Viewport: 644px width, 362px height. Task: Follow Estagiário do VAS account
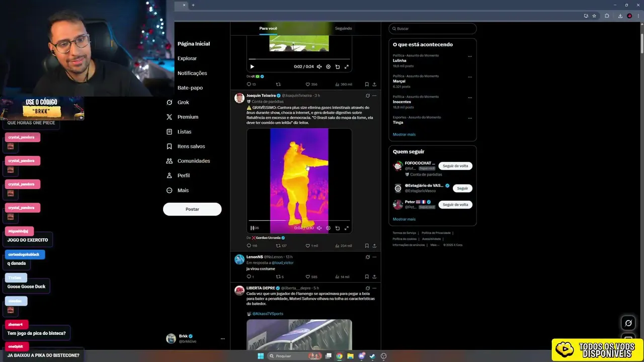click(x=462, y=188)
